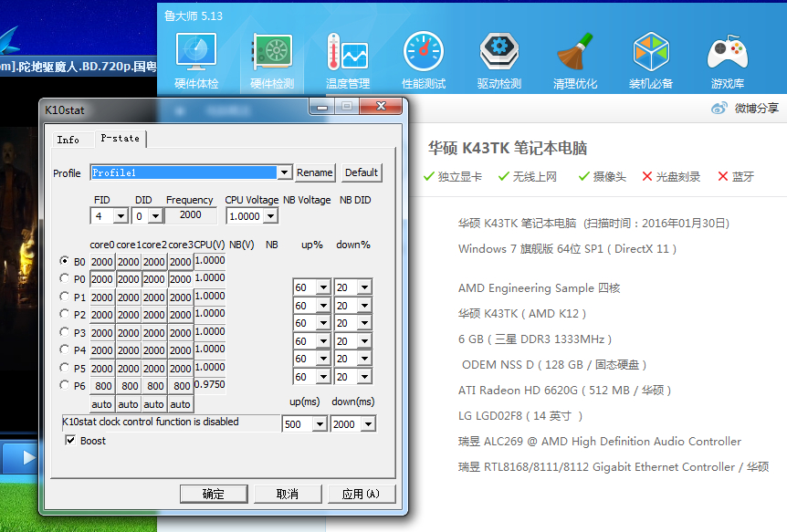
Task: Open up% dropdown in P0 row
Action: (324, 287)
